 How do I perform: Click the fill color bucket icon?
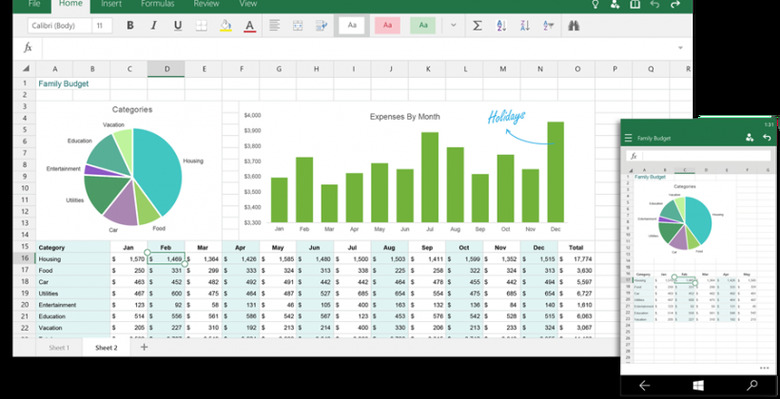(x=226, y=25)
